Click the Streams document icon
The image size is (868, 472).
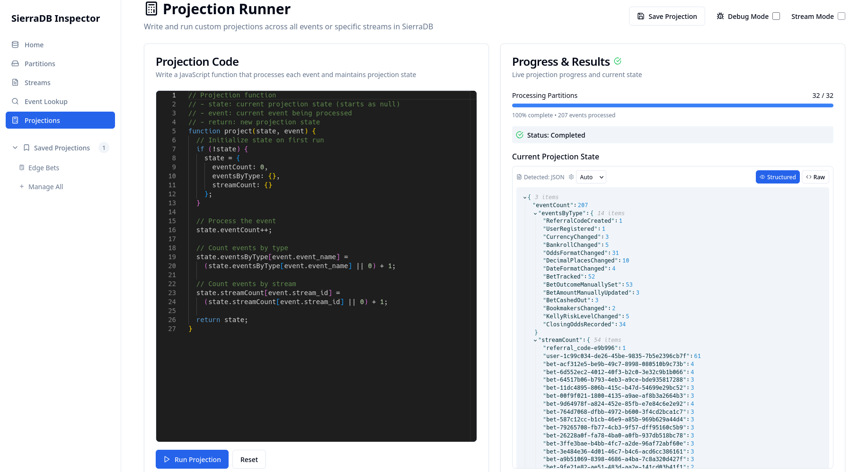point(15,82)
